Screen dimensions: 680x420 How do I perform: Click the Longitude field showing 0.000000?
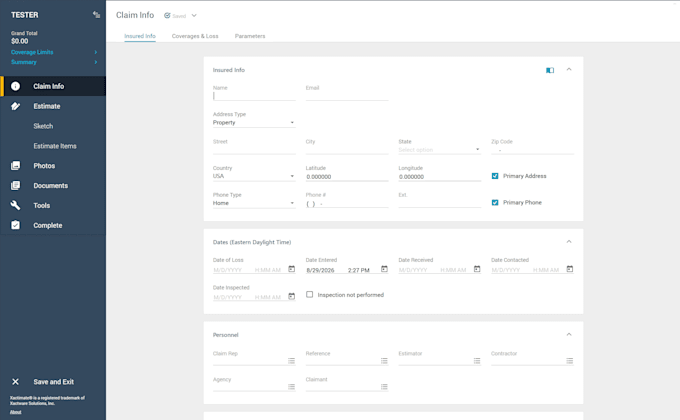(x=439, y=177)
